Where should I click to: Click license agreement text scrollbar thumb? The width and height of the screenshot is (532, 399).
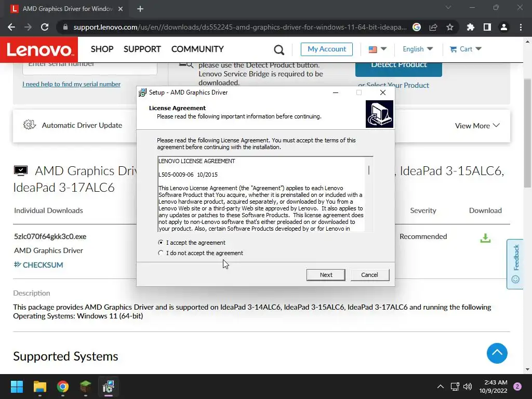pyautogui.click(x=369, y=170)
